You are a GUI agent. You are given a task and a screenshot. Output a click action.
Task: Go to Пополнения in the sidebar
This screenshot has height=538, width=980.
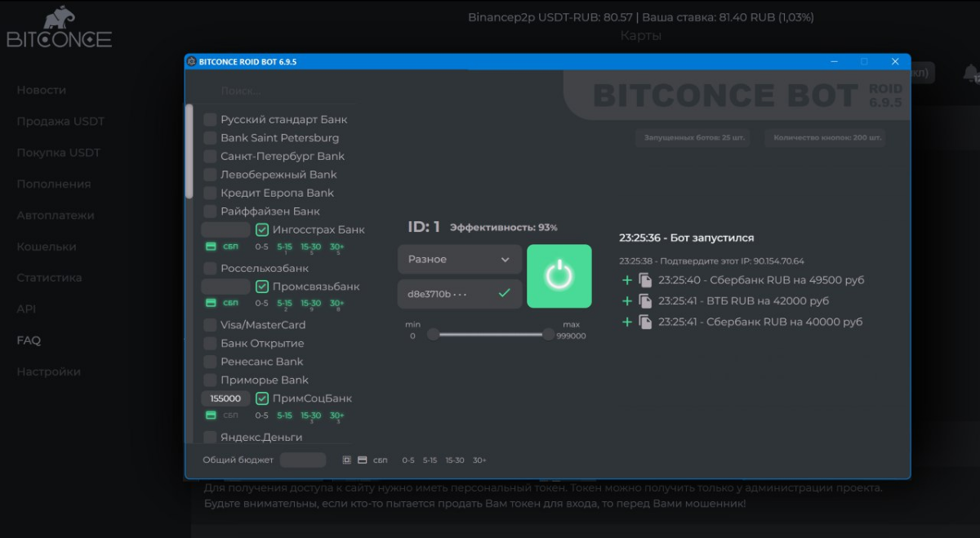[x=54, y=184]
